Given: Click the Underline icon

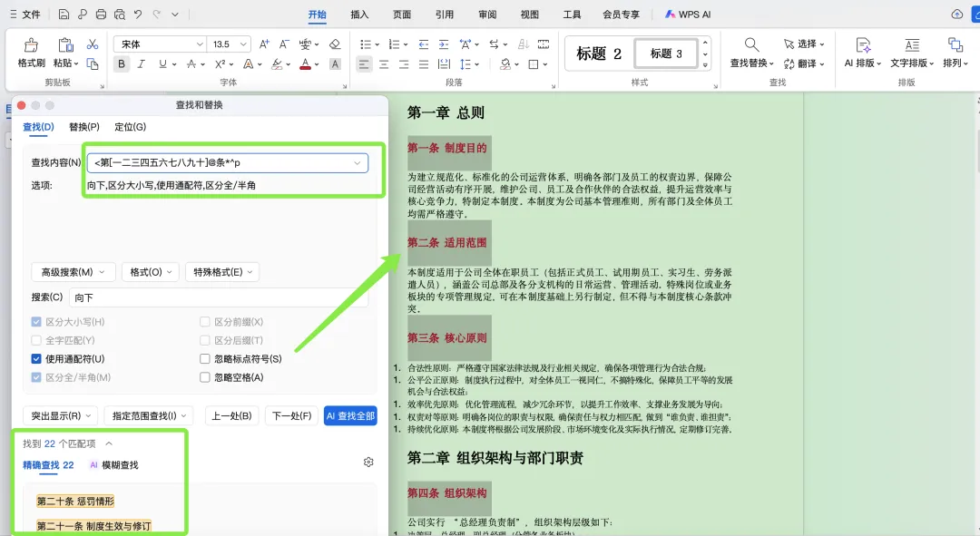Looking at the screenshot, I should click(x=162, y=63).
